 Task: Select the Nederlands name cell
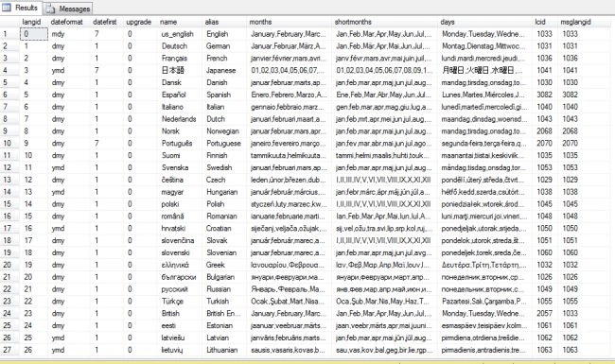pos(179,119)
